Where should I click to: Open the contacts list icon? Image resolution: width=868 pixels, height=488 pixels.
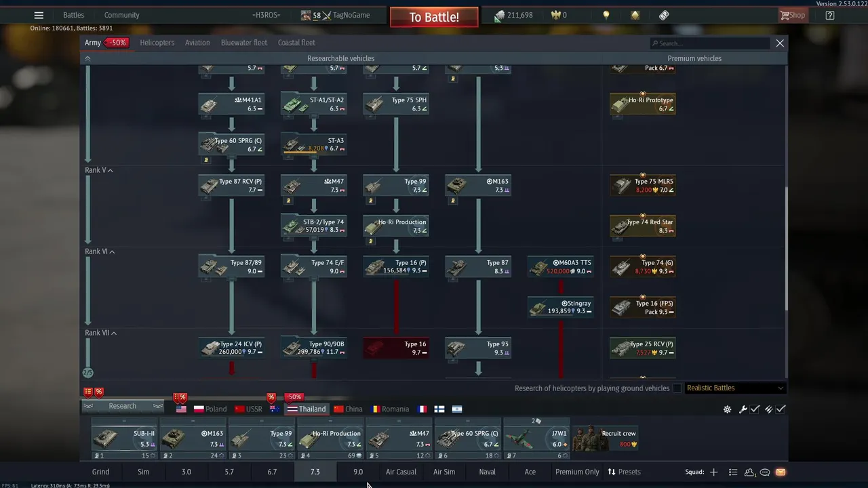click(x=733, y=472)
